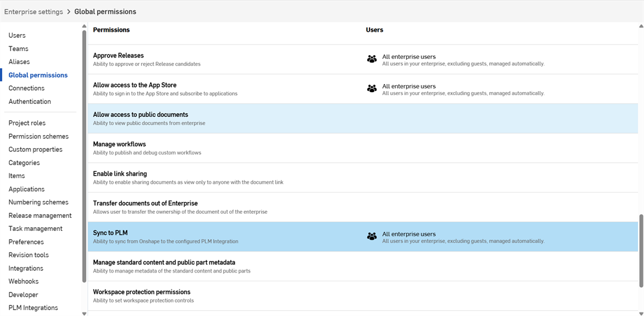Open Task management settings
Screen dimensions: 644x316
(x=35, y=228)
